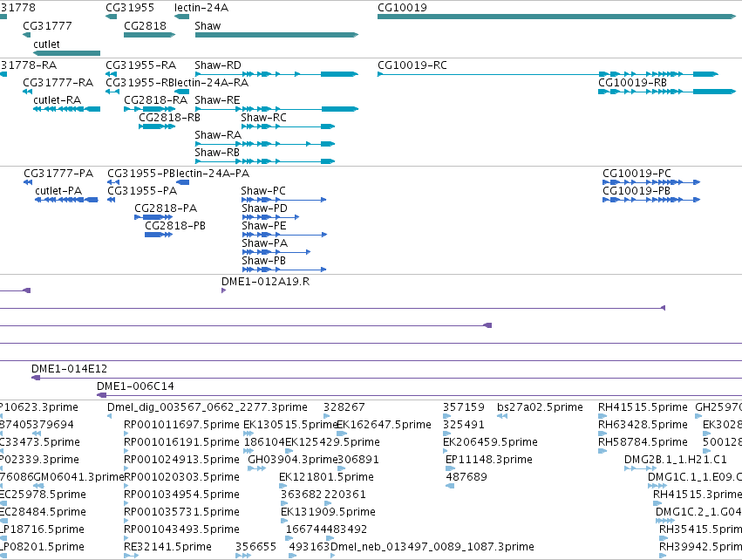
Task: Click the CG31955-PA label
Action: coord(142,191)
